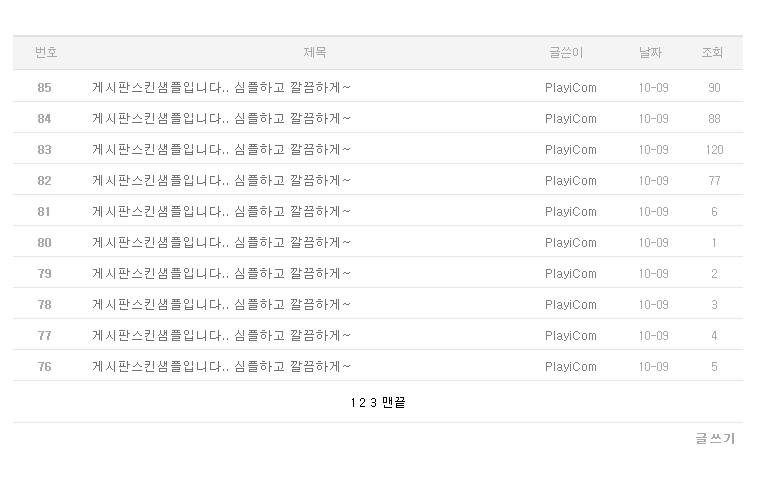Click the 글쓴이 column header
The image size is (761, 480).
(566, 53)
